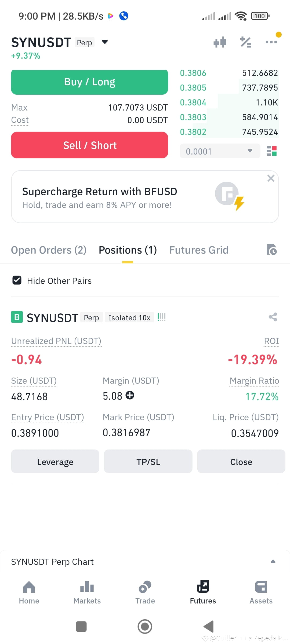Tap the Sell / Short button
Viewport: 290px width, 644px height.
coord(89,145)
